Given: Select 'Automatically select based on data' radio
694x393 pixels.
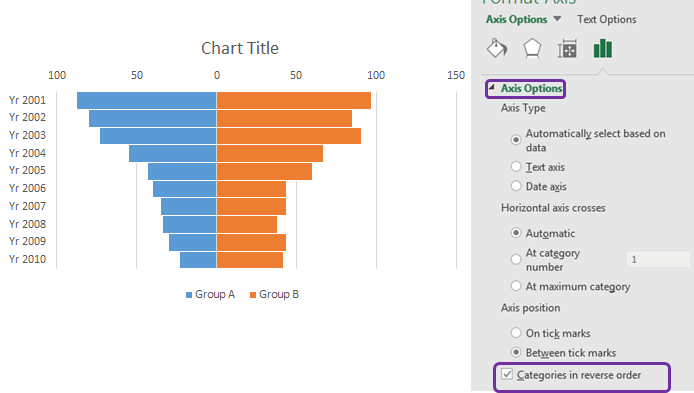Looking at the screenshot, I should [516, 140].
